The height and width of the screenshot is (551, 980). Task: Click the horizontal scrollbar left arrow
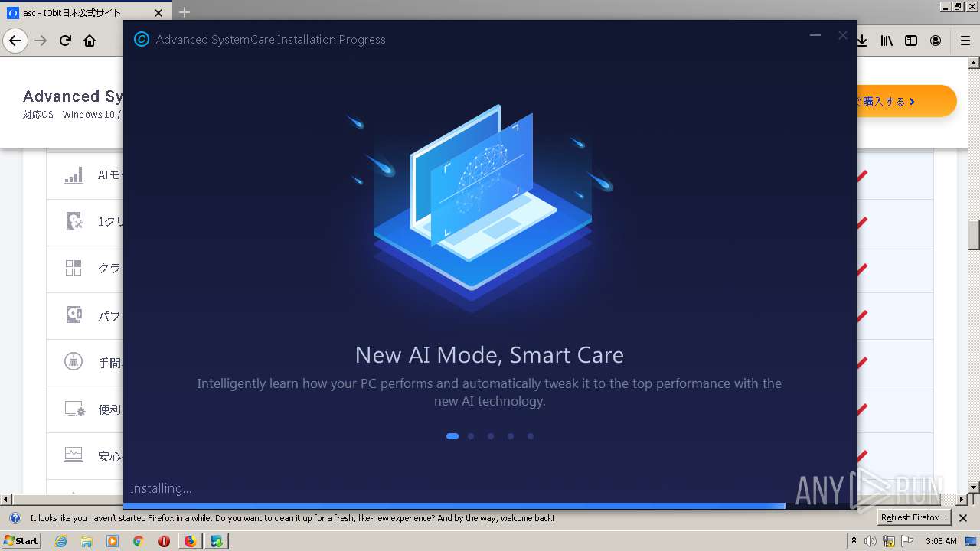click(x=6, y=499)
